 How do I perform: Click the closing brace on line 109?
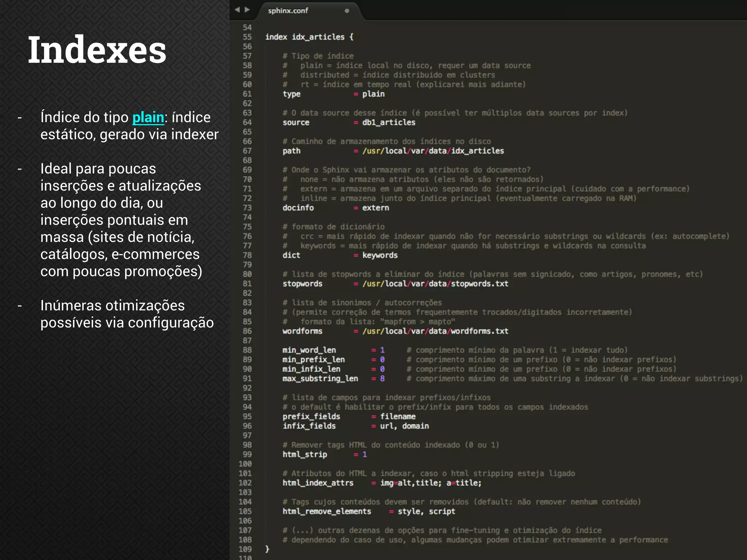(x=267, y=549)
